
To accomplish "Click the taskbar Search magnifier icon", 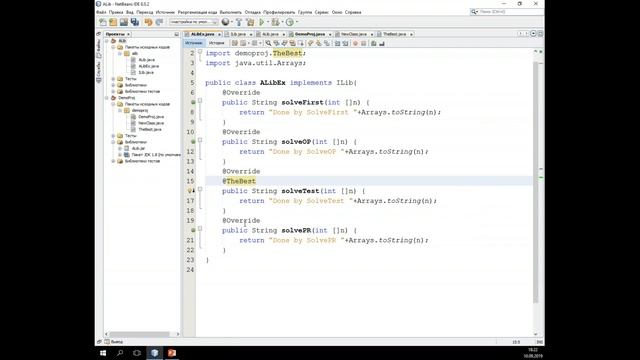I will tap(120, 353).
